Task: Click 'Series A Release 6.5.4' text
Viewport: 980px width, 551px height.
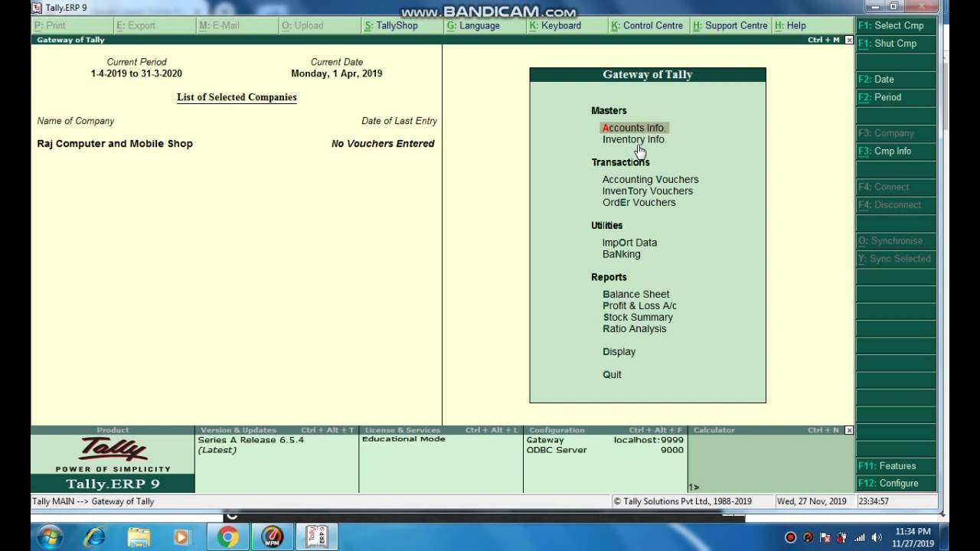Action: tap(251, 440)
